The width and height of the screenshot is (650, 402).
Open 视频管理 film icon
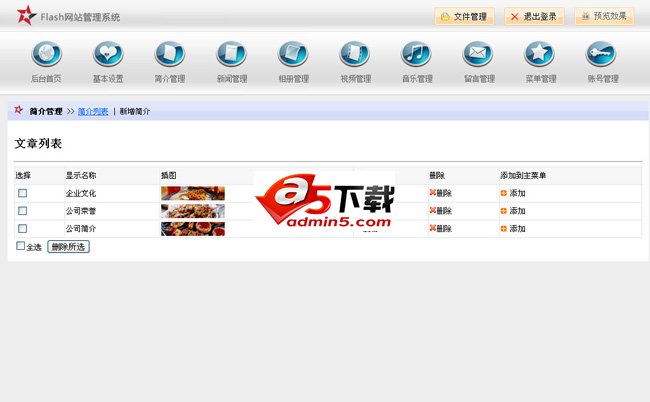355,54
